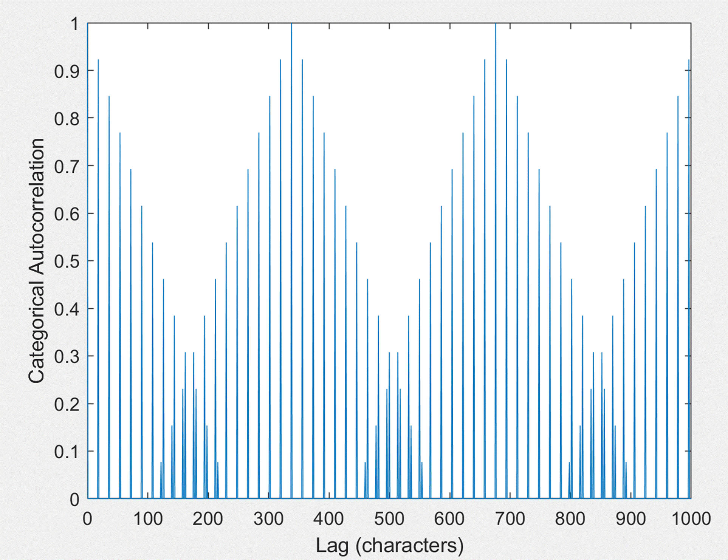Pick the y-axis tick label "1" at top
The image size is (728, 560).
pos(75,24)
